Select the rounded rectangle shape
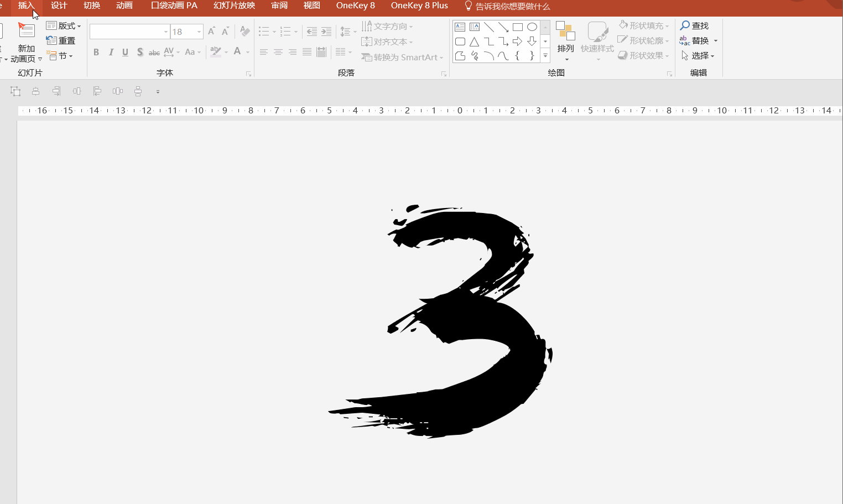This screenshot has width=843, height=504. [x=460, y=41]
